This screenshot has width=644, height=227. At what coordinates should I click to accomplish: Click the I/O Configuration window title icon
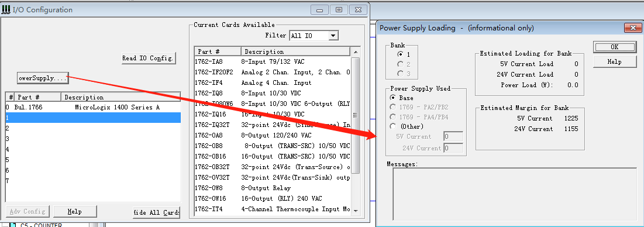(x=6, y=9)
